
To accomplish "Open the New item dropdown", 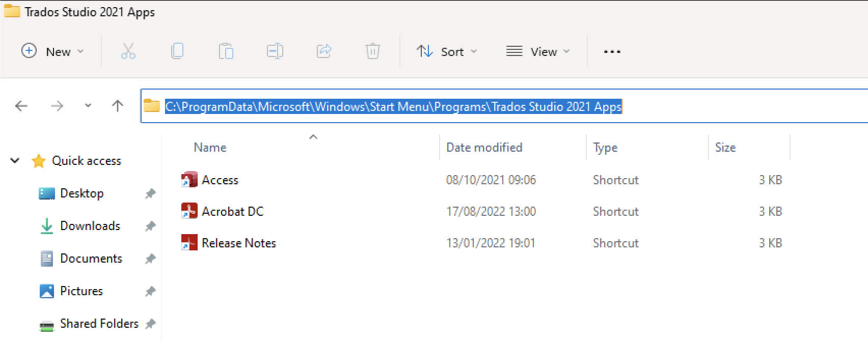I will click(52, 51).
